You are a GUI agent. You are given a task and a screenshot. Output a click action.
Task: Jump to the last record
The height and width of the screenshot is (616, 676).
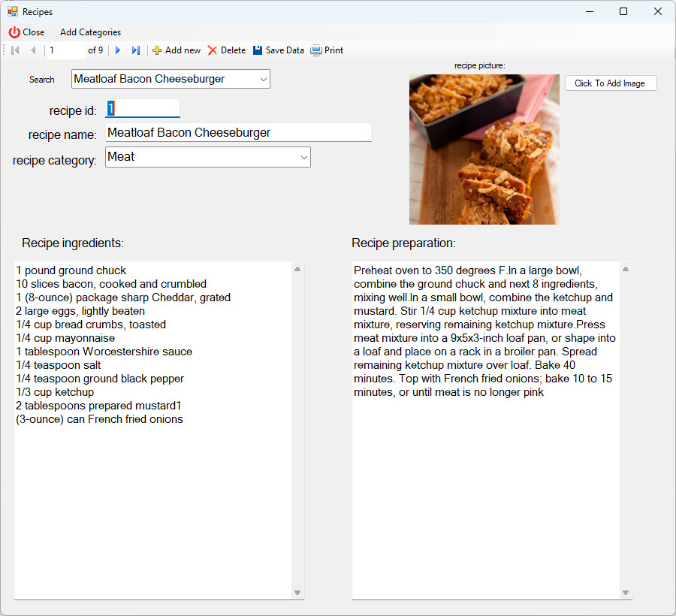tap(136, 50)
